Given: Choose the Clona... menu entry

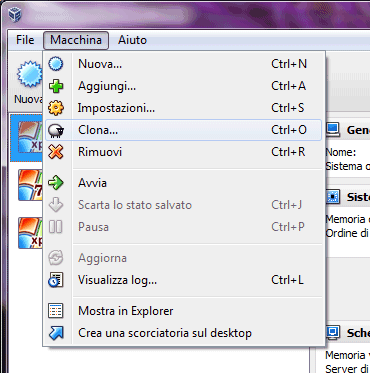Looking at the screenshot, I should pyautogui.click(x=183, y=130).
